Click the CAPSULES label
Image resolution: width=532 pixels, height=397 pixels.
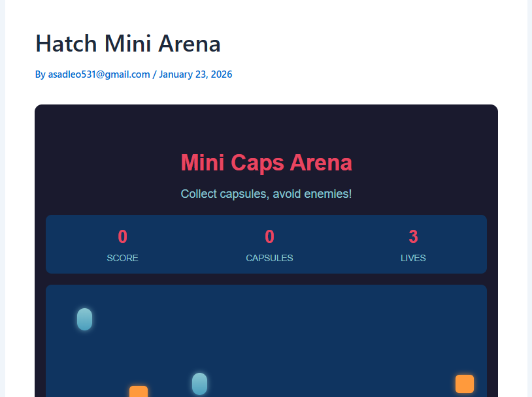tap(269, 258)
